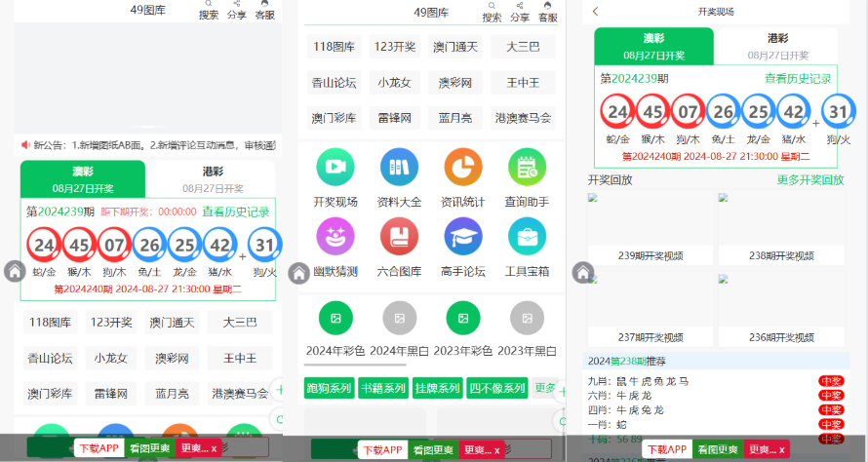The image size is (868, 462).
Task: Open the 澳彩网 link on the middle screen
Action: [455, 83]
